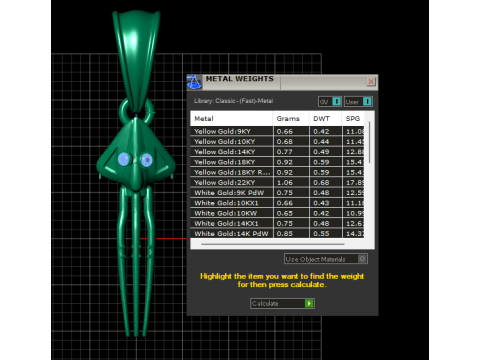Image resolution: width=480 pixels, height=360 pixels.
Task: Toggle the Use Object Materials option
Action: coord(326,259)
